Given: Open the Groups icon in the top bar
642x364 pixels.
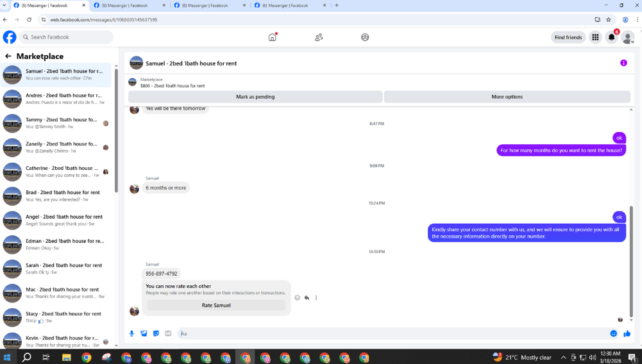Looking at the screenshot, I should coord(365,37).
